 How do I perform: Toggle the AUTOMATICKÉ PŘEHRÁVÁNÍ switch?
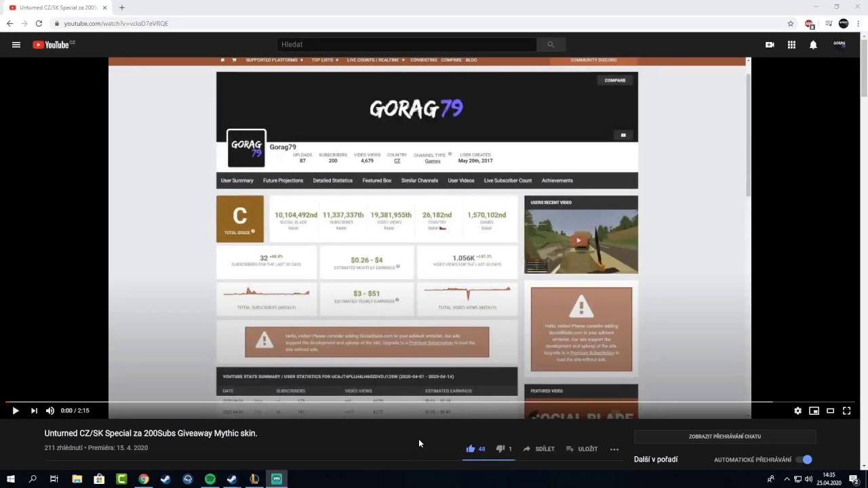tap(804, 460)
